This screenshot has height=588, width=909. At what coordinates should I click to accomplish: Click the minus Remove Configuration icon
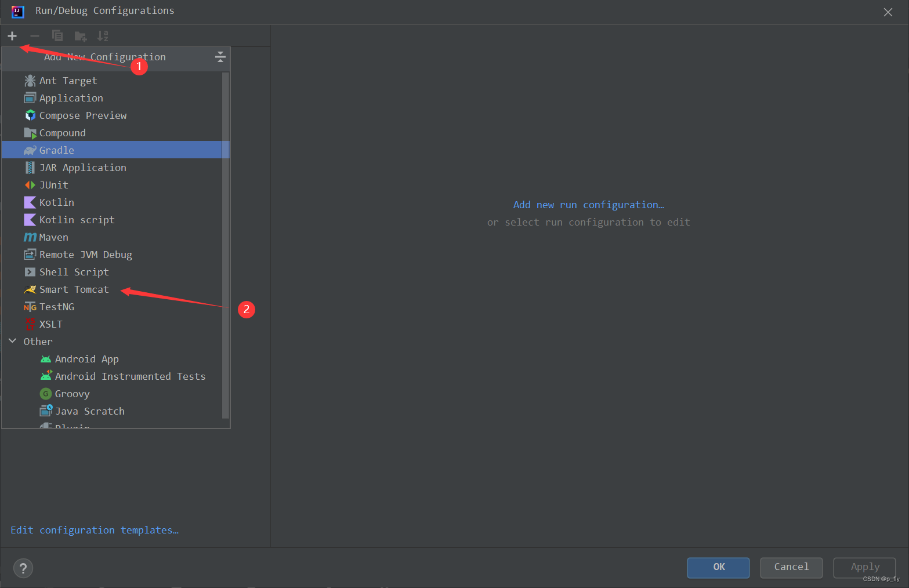click(x=35, y=36)
